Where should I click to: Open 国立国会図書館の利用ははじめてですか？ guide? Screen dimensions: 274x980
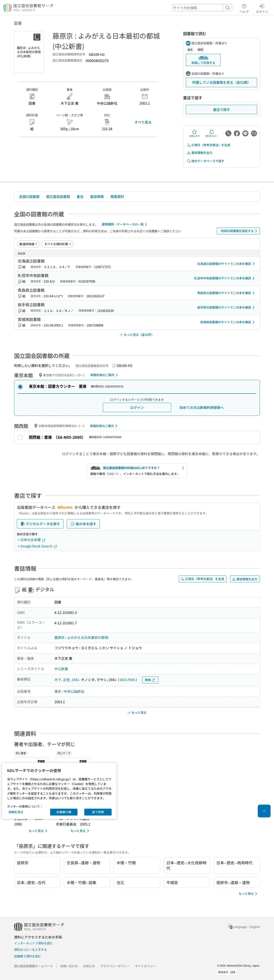137,471
